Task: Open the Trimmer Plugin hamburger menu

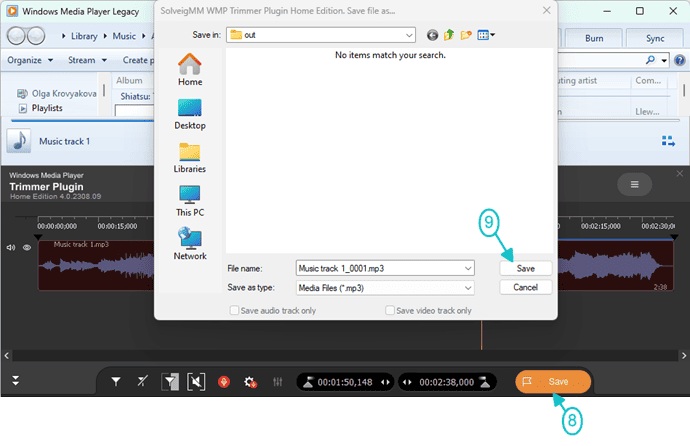Action: (x=634, y=184)
